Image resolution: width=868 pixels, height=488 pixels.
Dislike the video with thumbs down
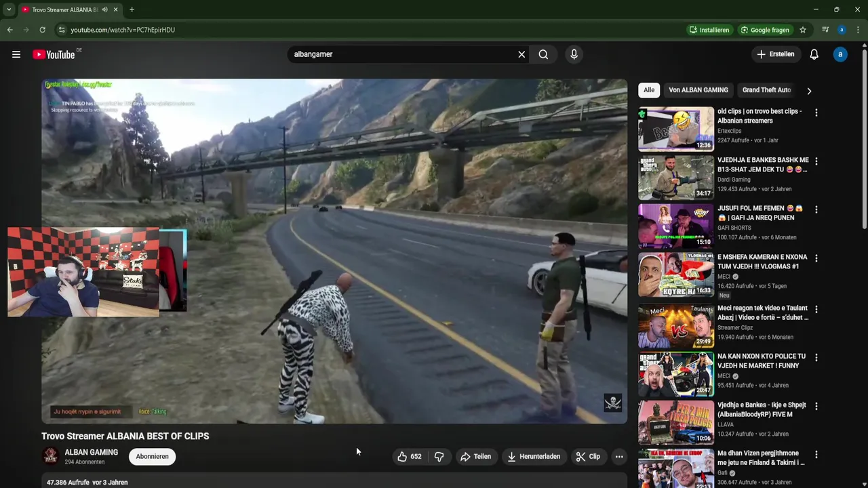439,456
